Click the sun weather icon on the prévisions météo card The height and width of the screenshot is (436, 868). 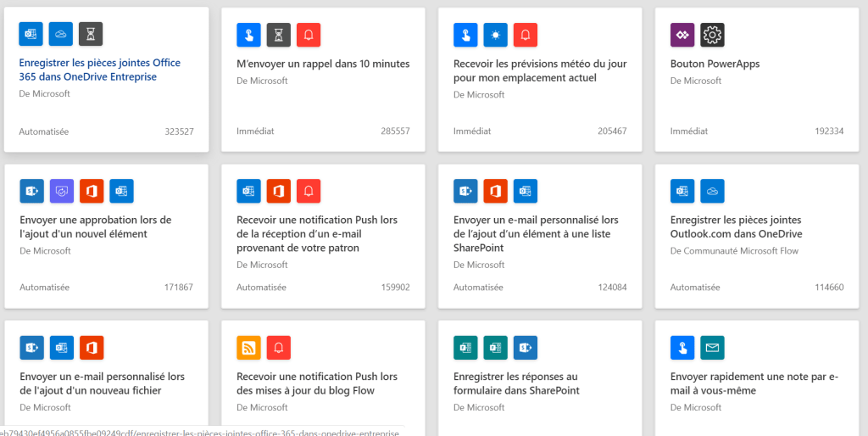495,35
